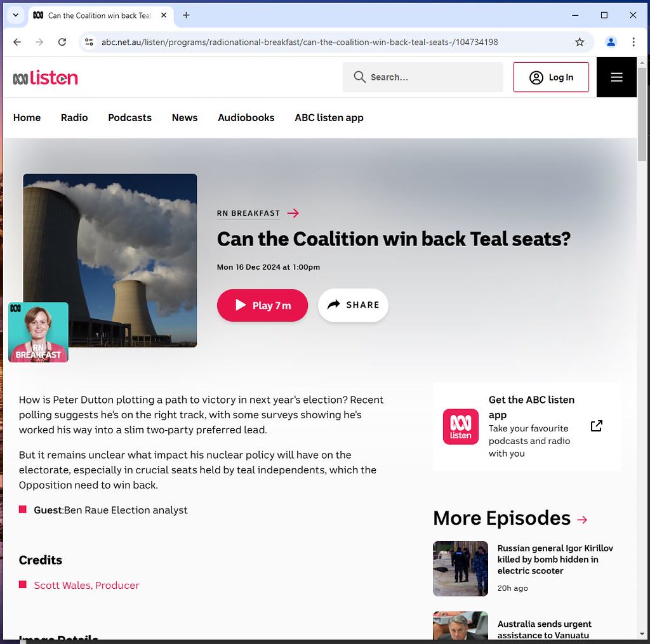Click the ABC listen logo
This screenshot has width=650, height=644.
pyautogui.click(x=46, y=77)
